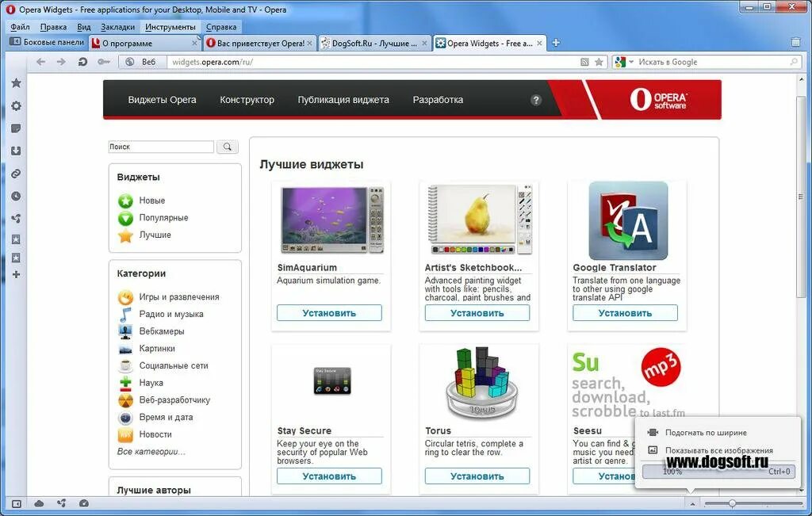The image size is (812, 516).
Task: Switch to the DogSoft.Ru tab
Action: [374, 44]
